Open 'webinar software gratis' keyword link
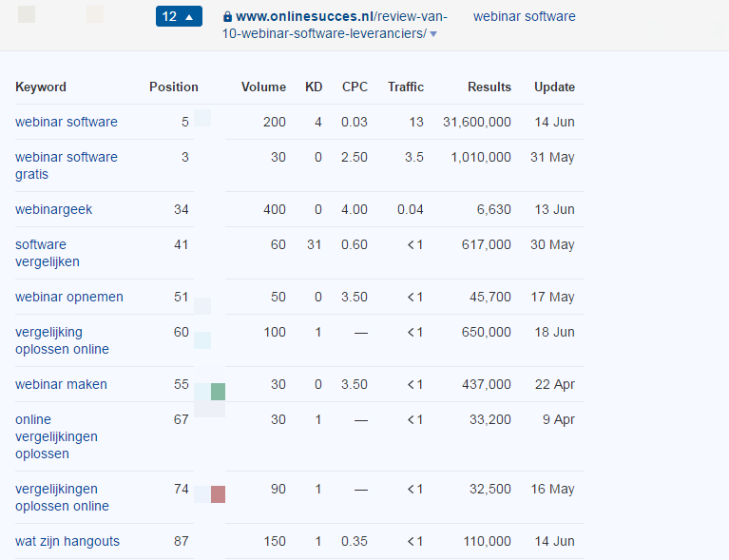 tap(67, 165)
